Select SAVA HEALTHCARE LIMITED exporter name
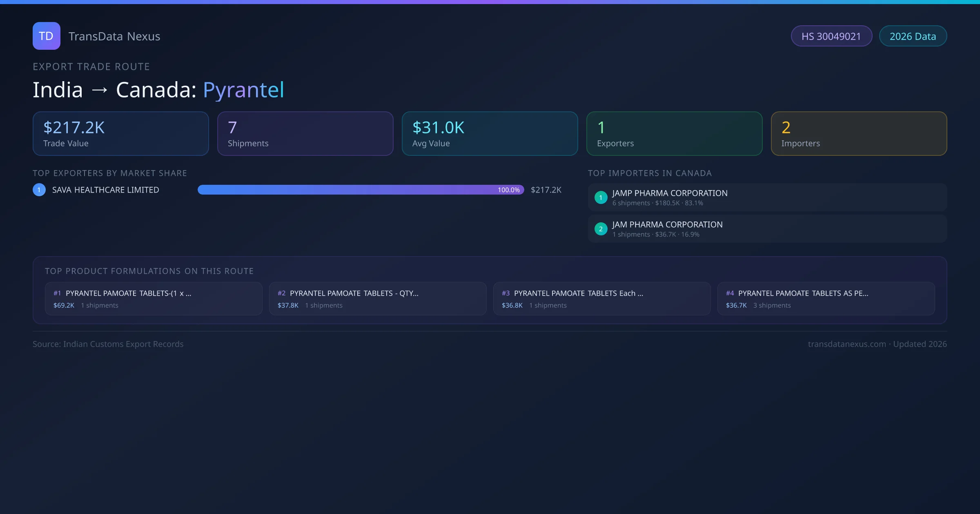 point(105,190)
